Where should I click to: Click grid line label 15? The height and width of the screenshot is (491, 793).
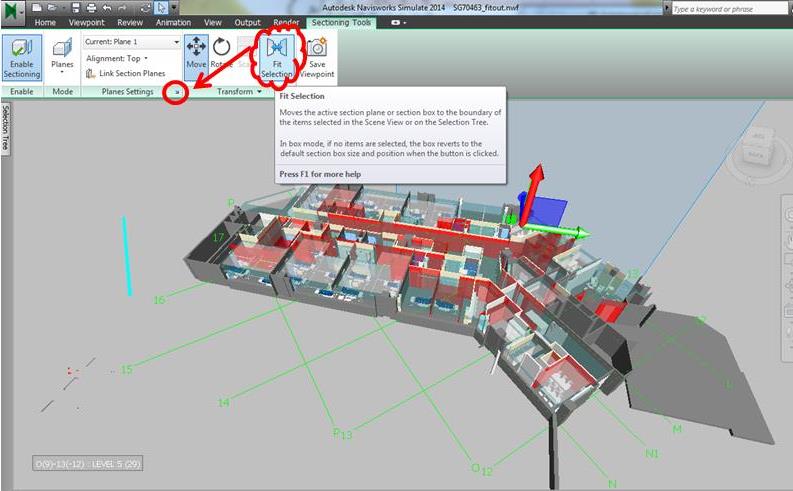[x=126, y=370]
